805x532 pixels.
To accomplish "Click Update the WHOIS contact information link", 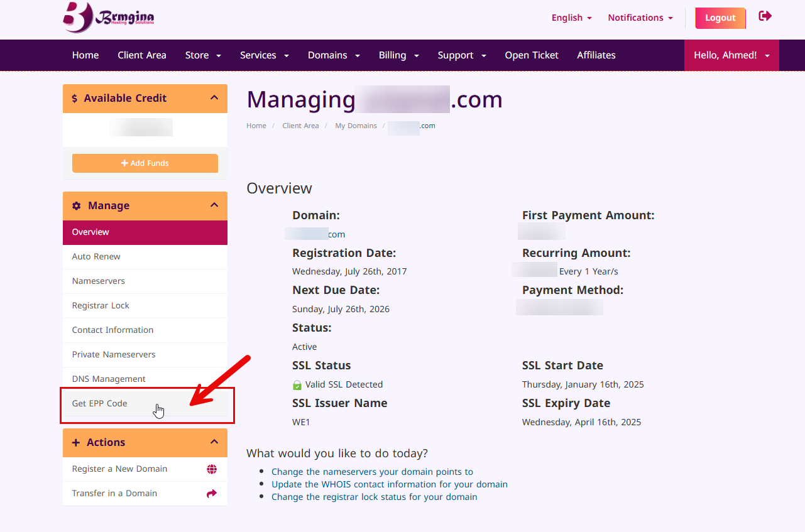I will [x=390, y=484].
